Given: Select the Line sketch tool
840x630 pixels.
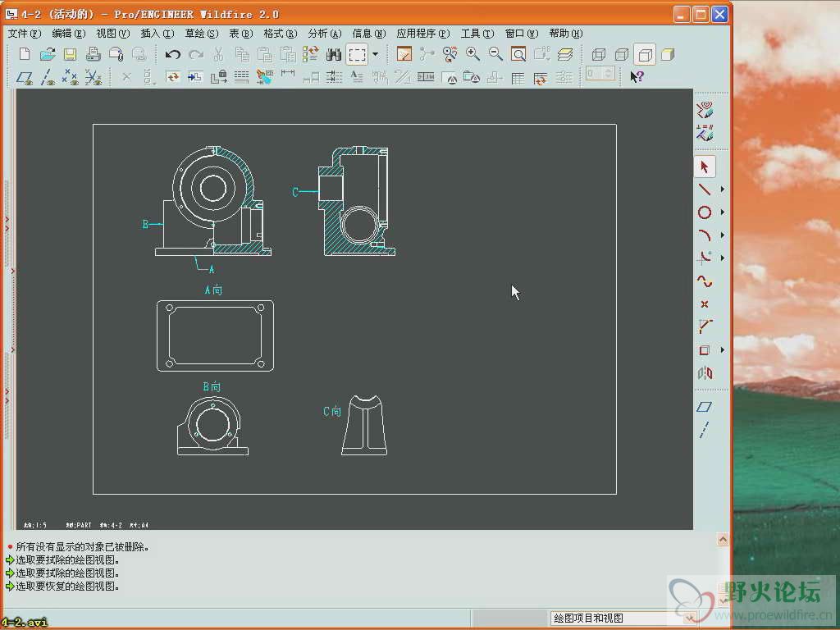Looking at the screenshot, I should tap(705, 189).
